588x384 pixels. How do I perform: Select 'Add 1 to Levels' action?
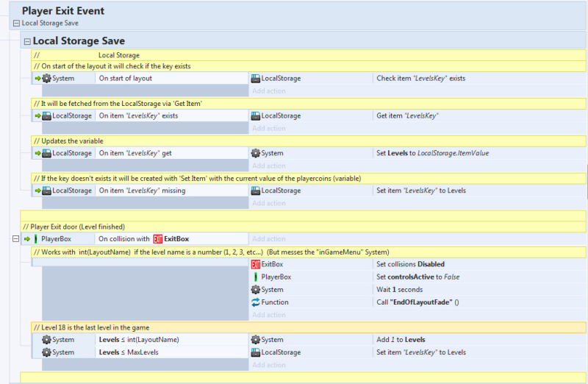tap(401, 340)
